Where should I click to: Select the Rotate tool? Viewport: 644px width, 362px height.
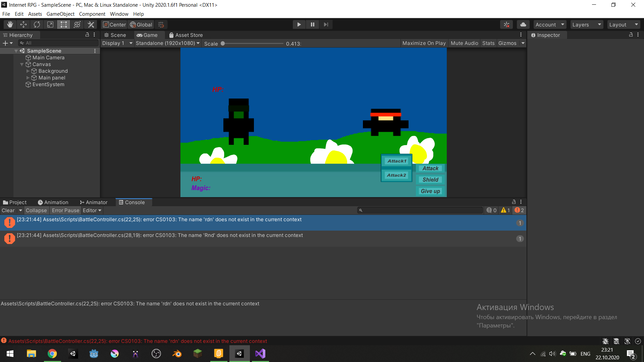click(37, 24)
